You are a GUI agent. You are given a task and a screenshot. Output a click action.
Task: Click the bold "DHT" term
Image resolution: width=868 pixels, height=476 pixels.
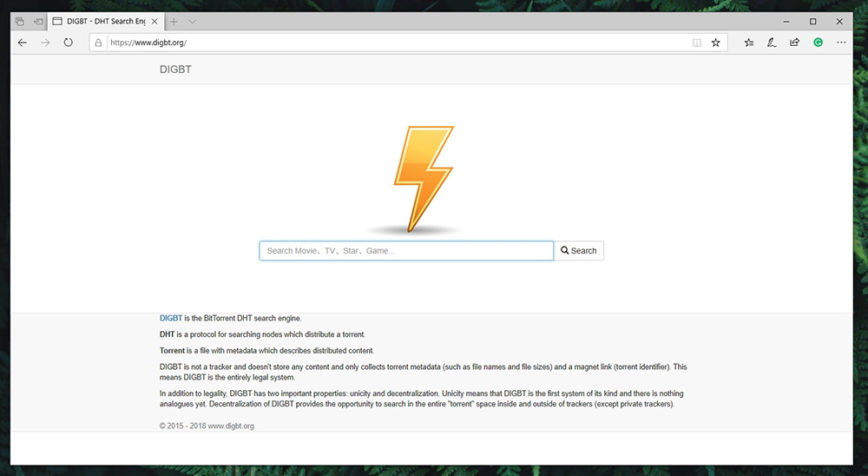click(x=167, y=334)
